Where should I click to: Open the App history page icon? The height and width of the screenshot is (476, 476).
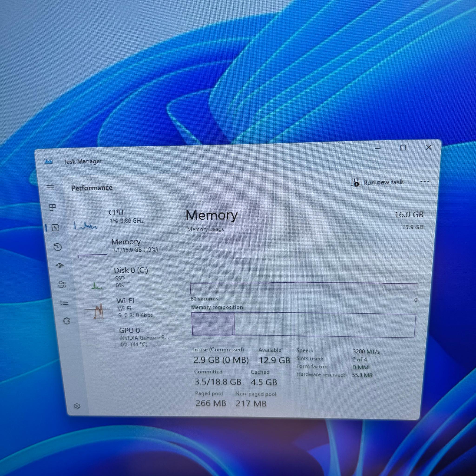(58, 247)
